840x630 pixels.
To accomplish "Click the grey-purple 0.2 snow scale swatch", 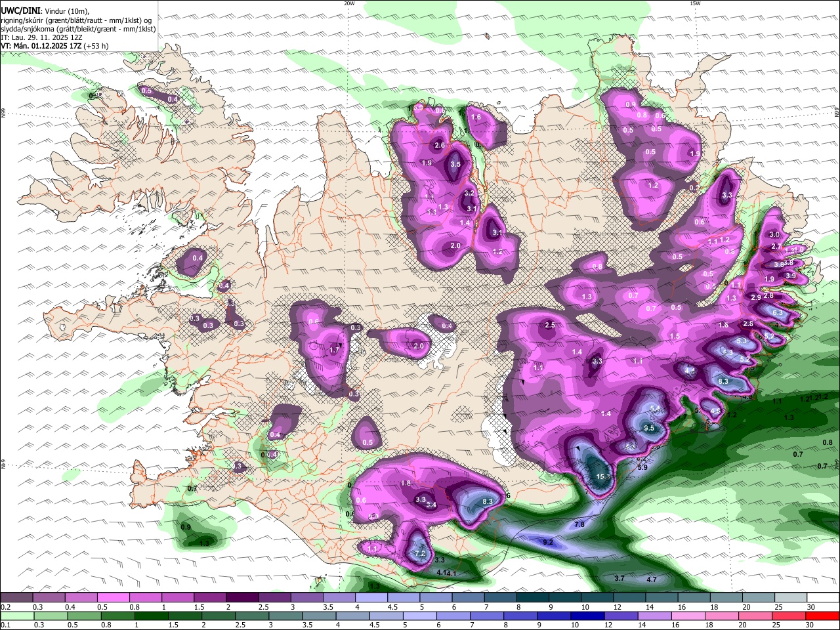I will coord(16,598).
